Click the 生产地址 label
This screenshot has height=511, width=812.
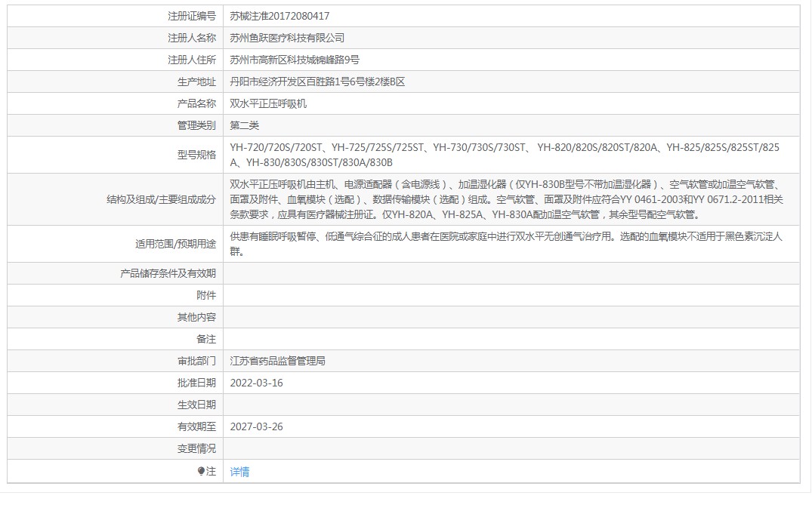pos(196,82)
